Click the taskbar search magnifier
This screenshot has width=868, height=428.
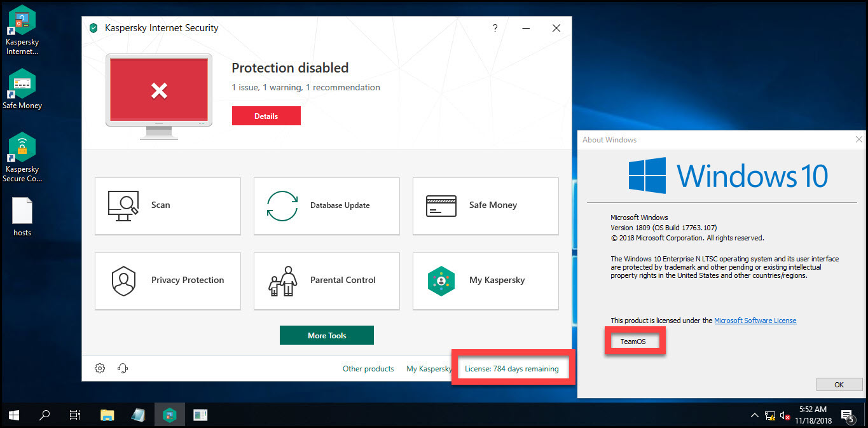45,415
